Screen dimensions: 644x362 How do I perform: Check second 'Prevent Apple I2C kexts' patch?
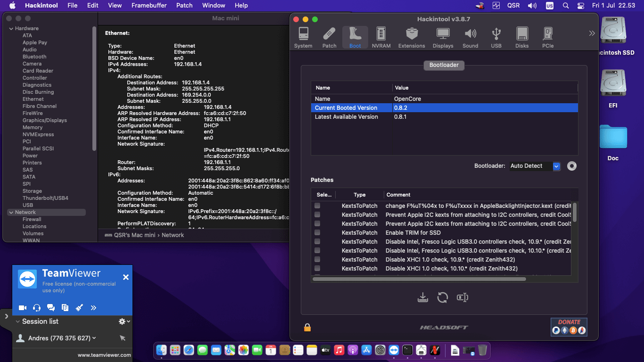317,223
